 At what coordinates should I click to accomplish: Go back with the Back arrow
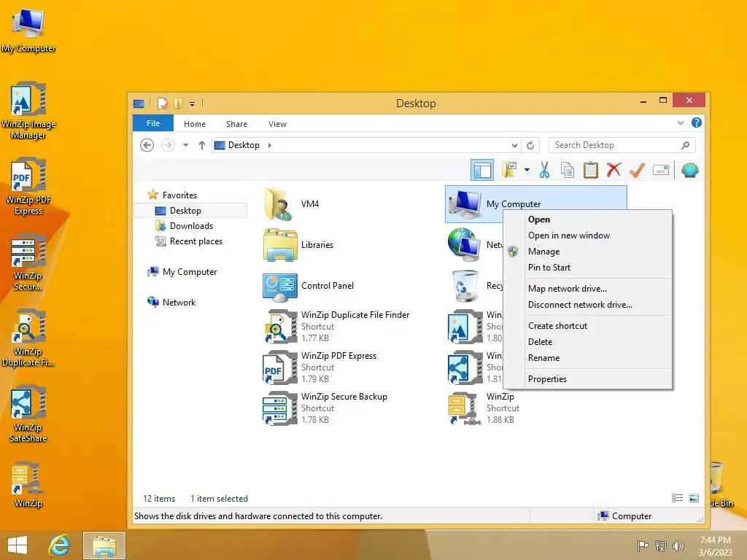(147, 145)
